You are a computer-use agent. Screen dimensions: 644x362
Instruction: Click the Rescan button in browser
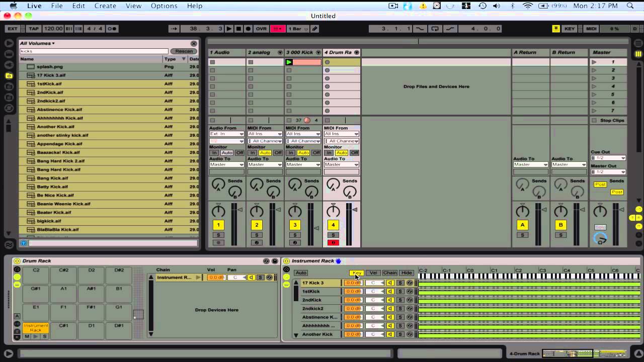tap(184, 51)
